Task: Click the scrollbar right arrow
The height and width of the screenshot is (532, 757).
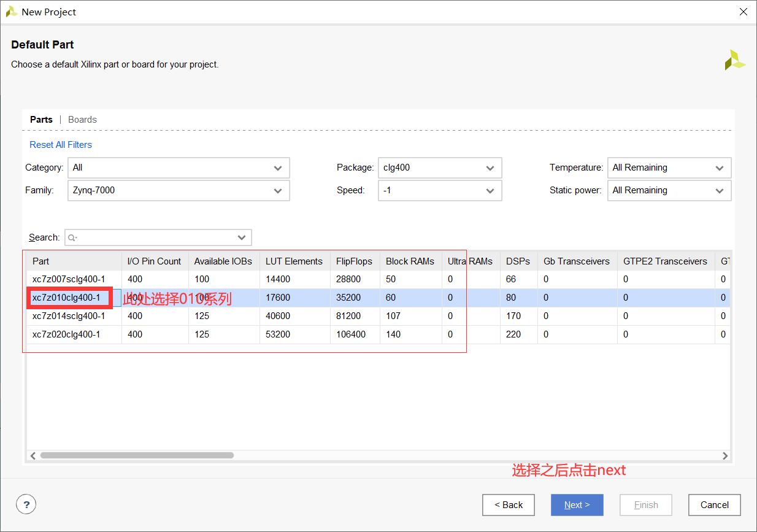Action: pos(725,456)
